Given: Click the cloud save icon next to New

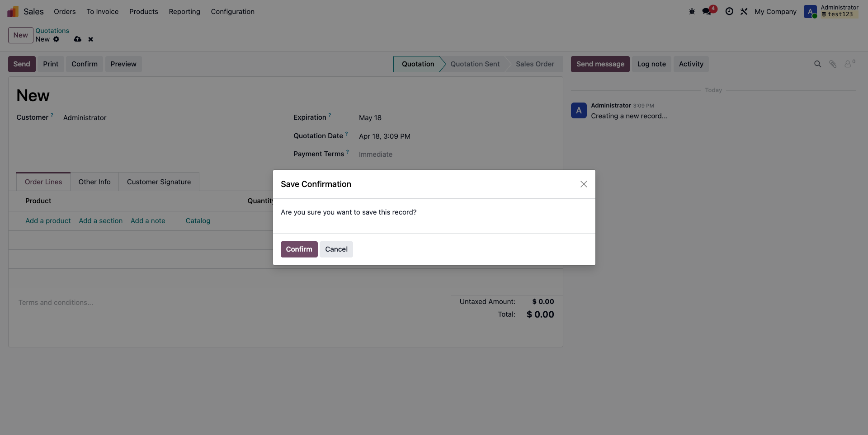Looking at the screenshot, I should tap(78, 39).
